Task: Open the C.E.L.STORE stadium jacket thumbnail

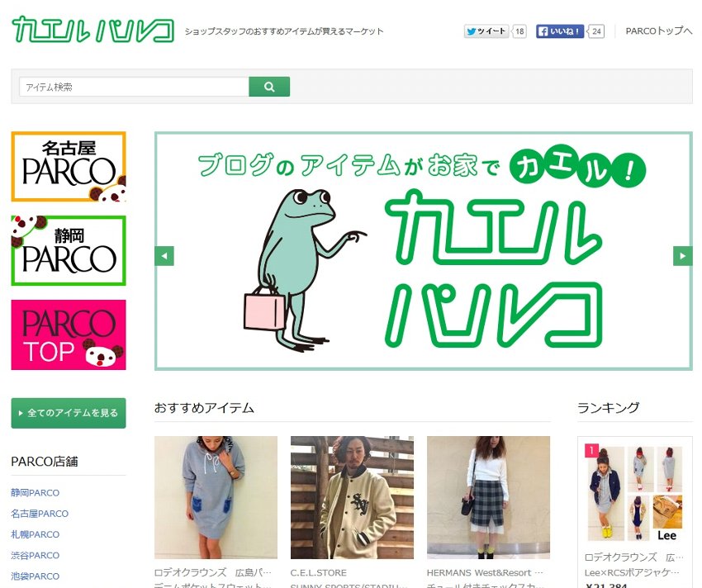Action: pyautogui.click(x=352, y=497)
